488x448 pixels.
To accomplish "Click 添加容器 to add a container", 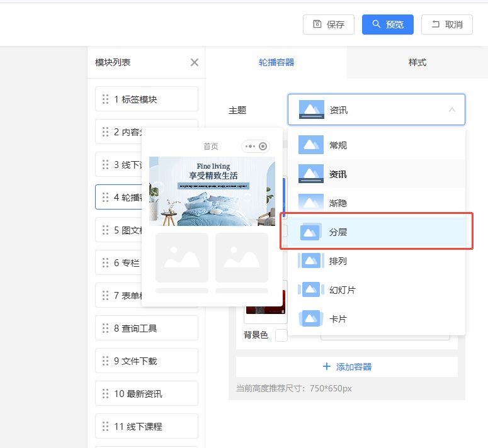I will (347, 367).
